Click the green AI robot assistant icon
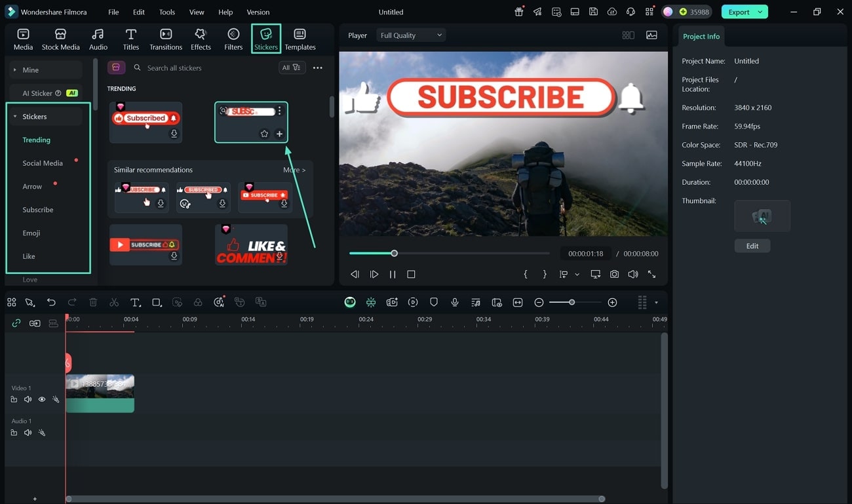The height and width of the screenshot is (504, 852). [350, 302]
